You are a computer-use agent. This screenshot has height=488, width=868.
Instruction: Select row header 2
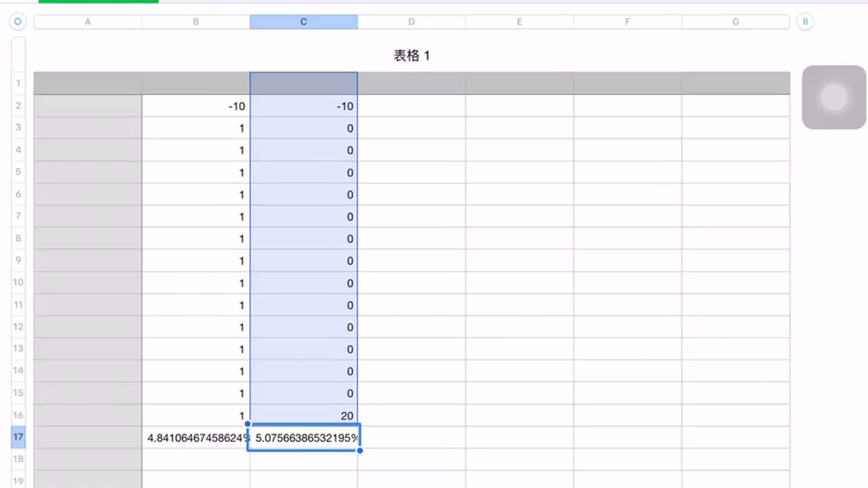pos(18,106)
